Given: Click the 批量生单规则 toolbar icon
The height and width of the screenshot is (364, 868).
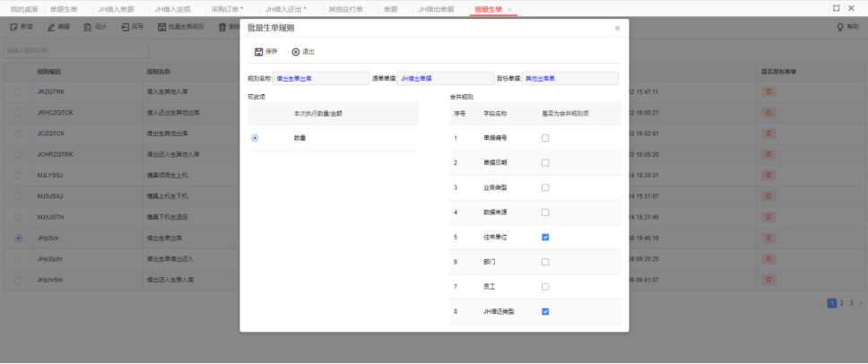Looking at the screenshot, I should [x=161, y=27].
